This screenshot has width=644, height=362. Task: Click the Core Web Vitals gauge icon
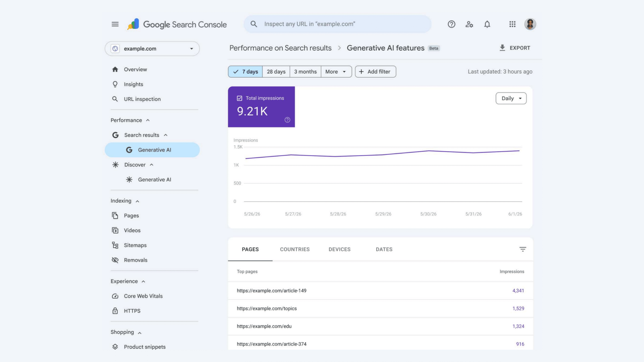click(115, 296)
